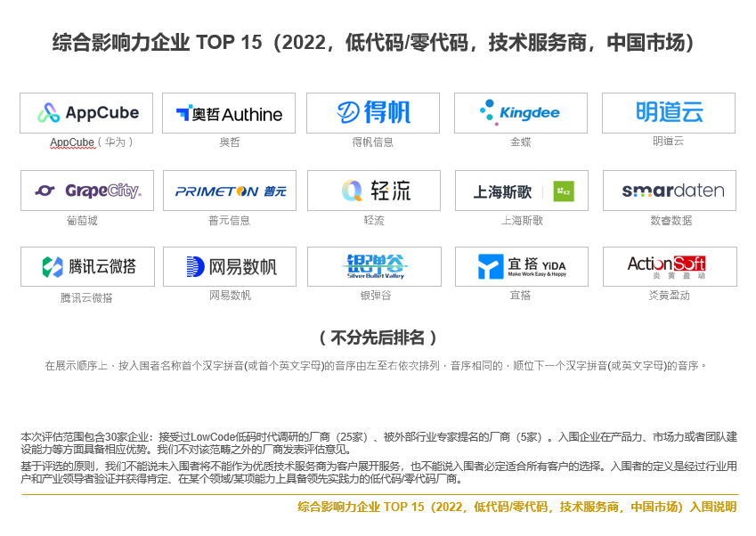Click the 上海斯歌 caption below its logo
This screenshot has width=756, height=536.
522,221
